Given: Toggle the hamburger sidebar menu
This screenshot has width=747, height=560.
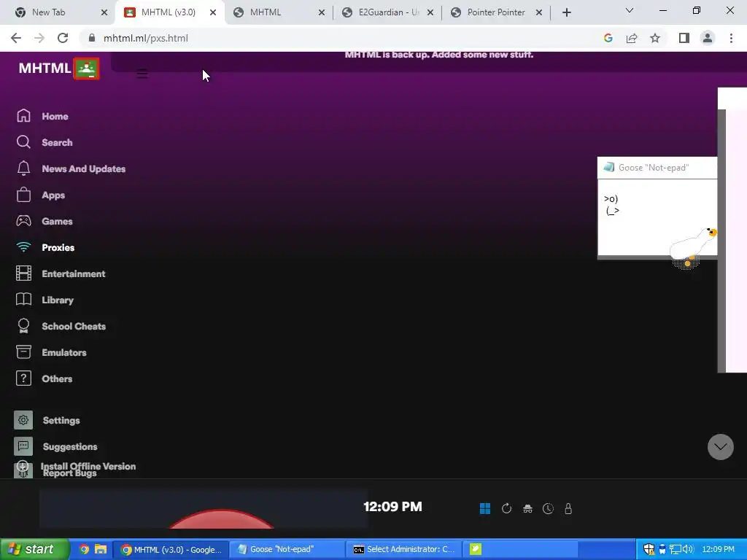Looking at the screenshot, I should 142,74.
